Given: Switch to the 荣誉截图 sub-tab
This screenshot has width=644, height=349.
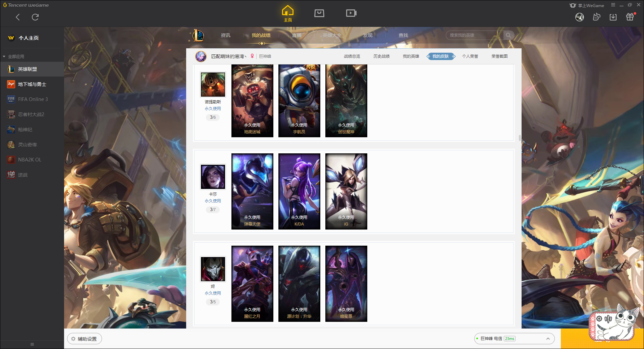Looking at the screenshot, I should tap(499, 56).
